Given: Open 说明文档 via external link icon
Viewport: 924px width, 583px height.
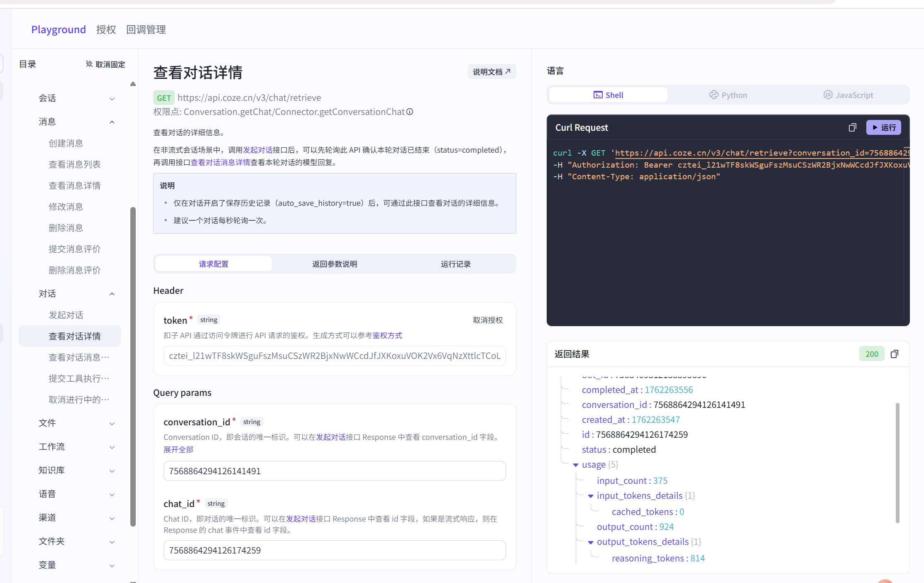Looking at the screenshot, I should click(x=508, y=71).
